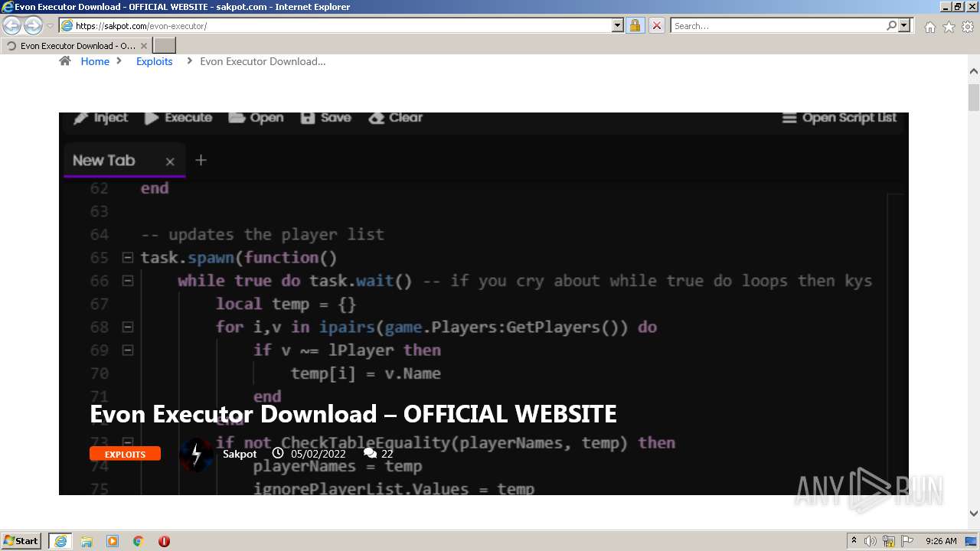
Task: Click the Internet Explorer taskbar icon
Action: point(60,540)
